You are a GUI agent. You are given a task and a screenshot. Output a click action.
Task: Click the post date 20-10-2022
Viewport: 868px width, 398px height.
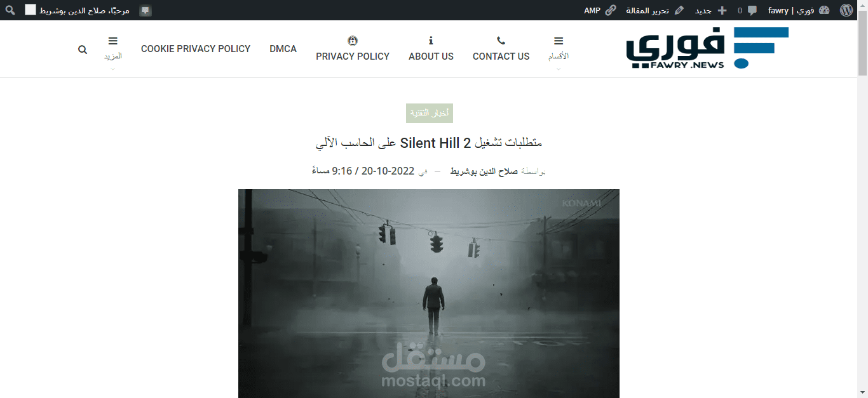(388, 171)
